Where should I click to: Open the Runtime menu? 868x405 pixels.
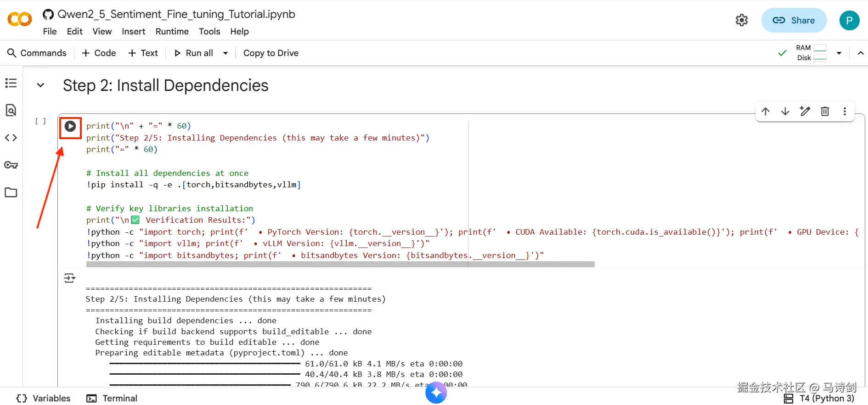[x=172, y=32]
